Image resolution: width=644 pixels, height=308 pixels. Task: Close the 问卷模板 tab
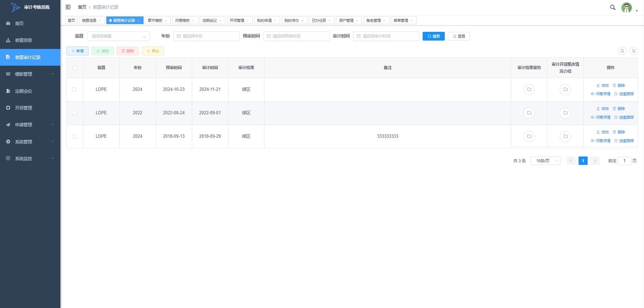click(193, 21)
